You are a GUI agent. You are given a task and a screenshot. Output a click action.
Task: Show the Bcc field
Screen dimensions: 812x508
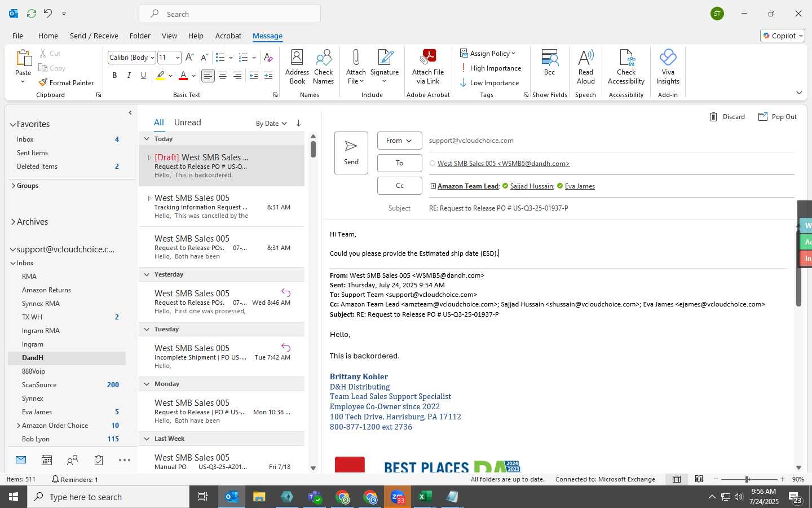[x=549, y=62]
